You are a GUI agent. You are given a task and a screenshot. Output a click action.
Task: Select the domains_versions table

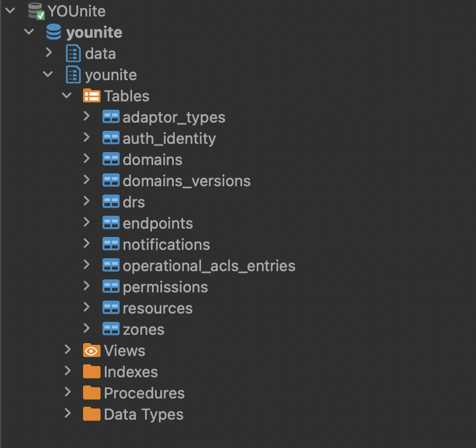click(186, 181)
